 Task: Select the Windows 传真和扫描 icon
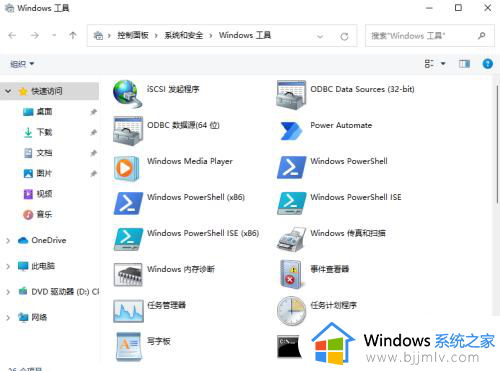click(x=291, y=239)
